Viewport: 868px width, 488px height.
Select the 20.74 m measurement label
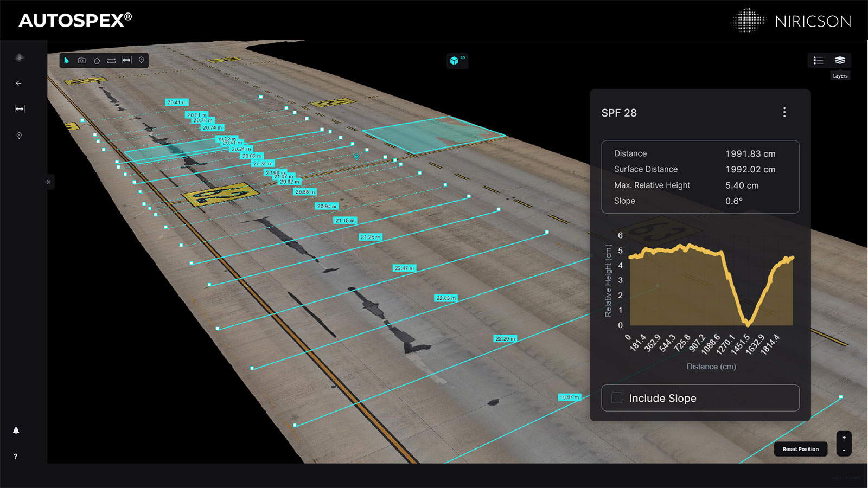click(x=212, y=128)
